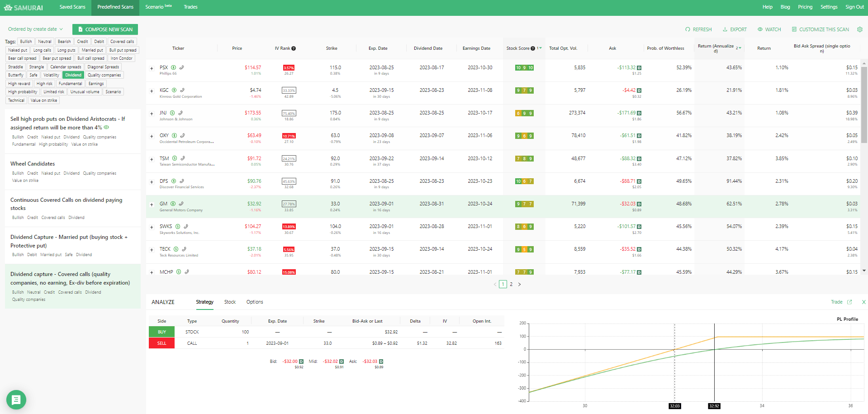Image resolution: width=868 pixels, height=414 pixels.
Task: Click the question mark icon on Stock Score header
Action: coord(533,48)
